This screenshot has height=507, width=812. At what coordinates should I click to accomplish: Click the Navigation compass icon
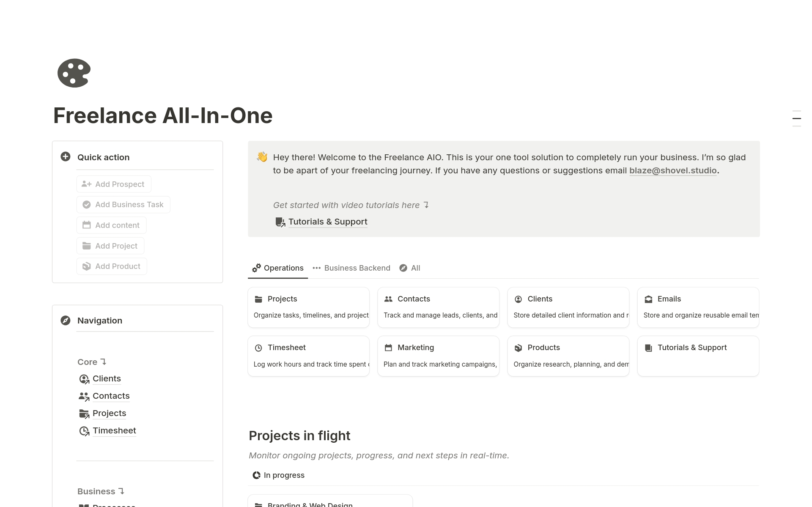66,321
